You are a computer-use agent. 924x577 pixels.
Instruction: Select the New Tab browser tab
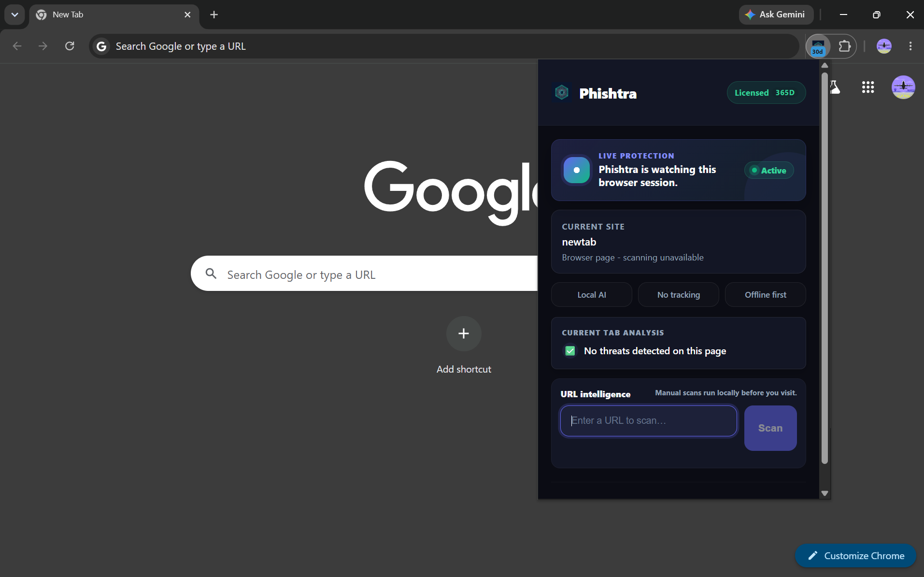114,14
